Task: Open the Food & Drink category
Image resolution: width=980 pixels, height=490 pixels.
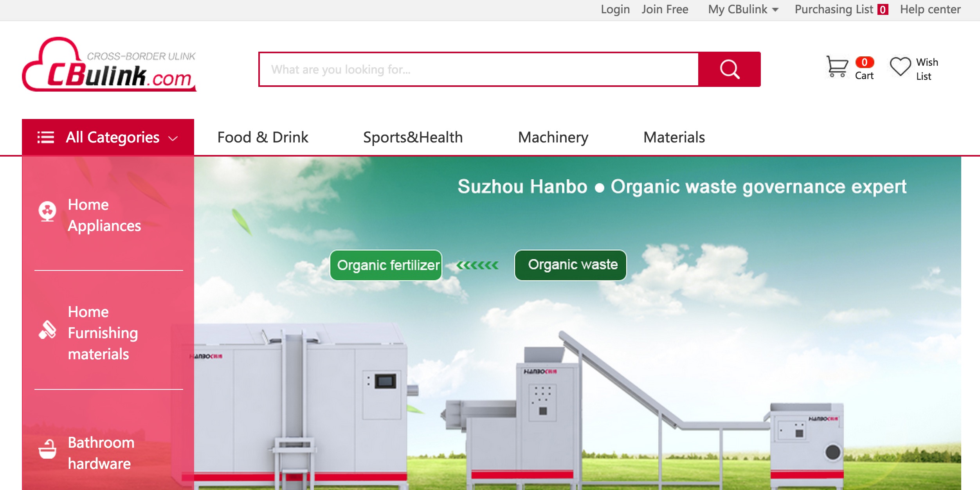Action: pyautogui.click(x=263, y=137)
